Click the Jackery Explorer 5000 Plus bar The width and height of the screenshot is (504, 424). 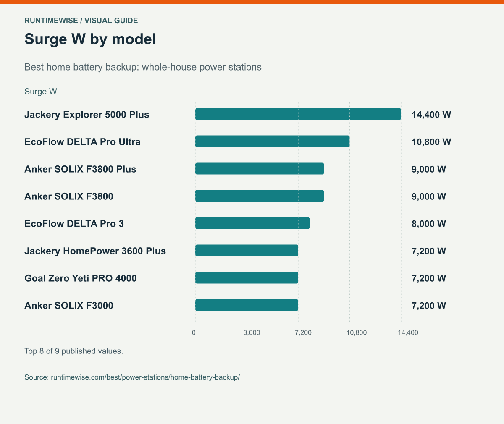[298, 114]
